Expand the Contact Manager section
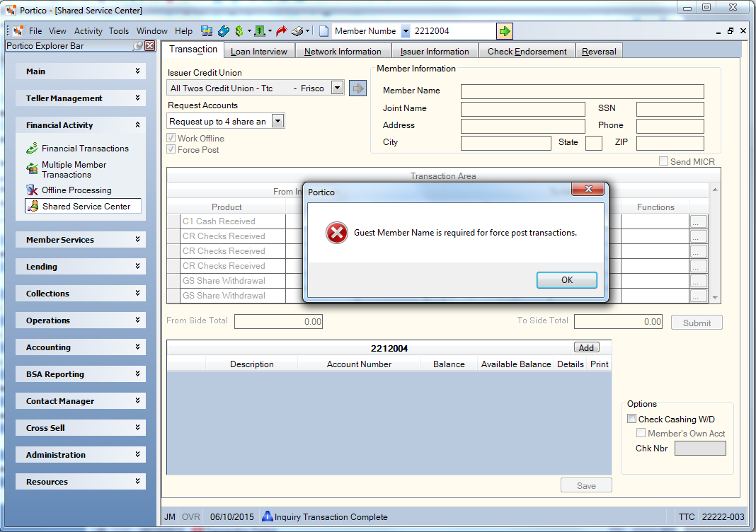 pos(81,401)
